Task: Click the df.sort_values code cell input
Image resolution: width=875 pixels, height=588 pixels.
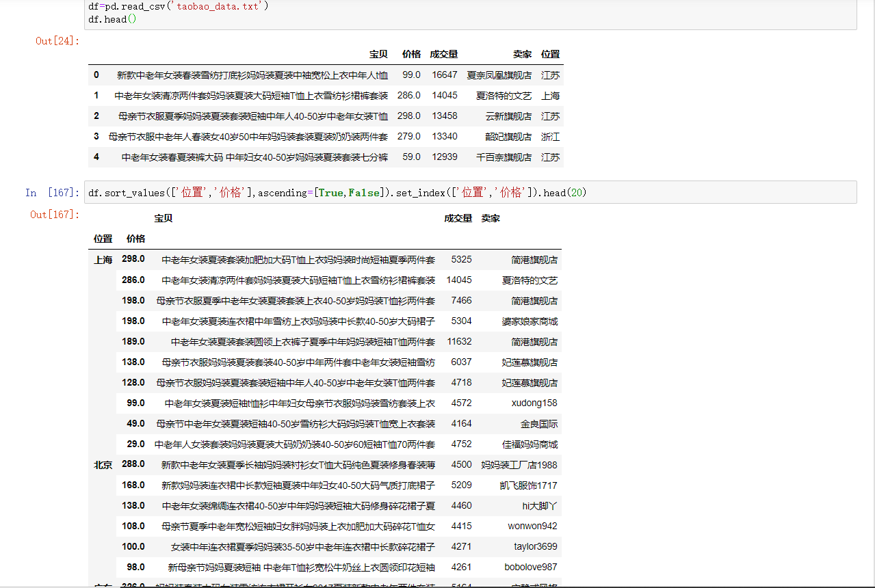Action: point(471,193)
